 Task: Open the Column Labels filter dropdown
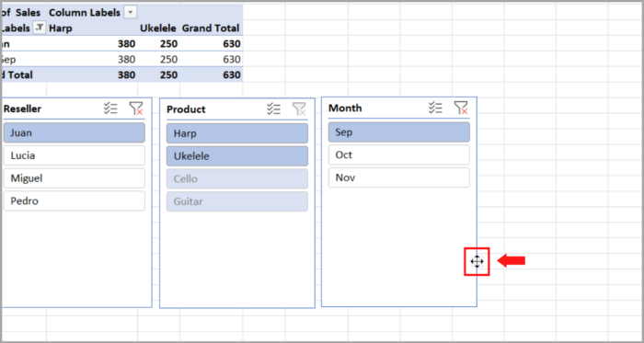131,12
